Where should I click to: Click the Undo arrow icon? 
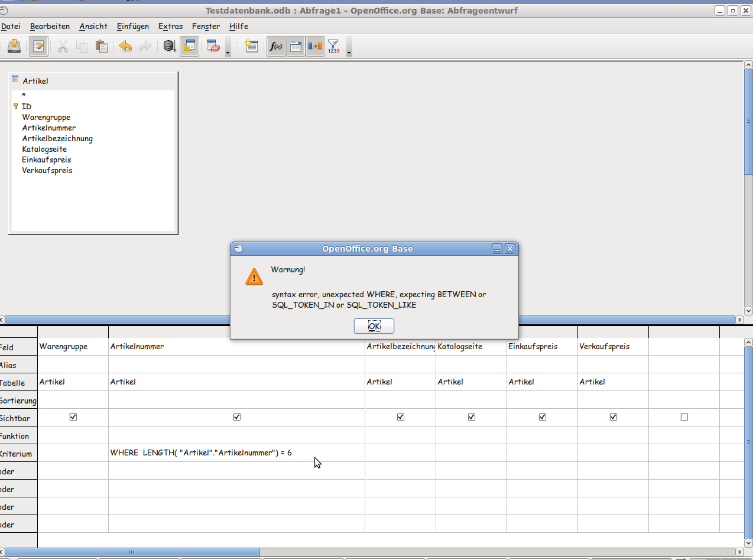[x=125, y=46]
